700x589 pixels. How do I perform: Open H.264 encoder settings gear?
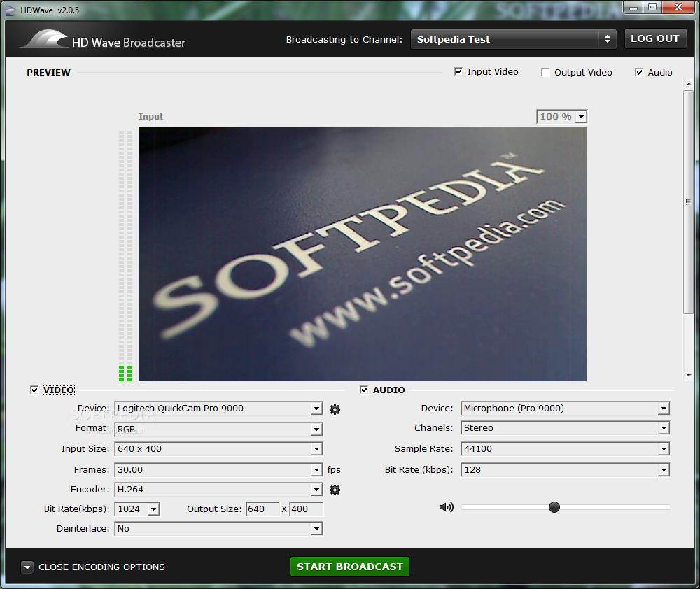[x=335, y=490]
